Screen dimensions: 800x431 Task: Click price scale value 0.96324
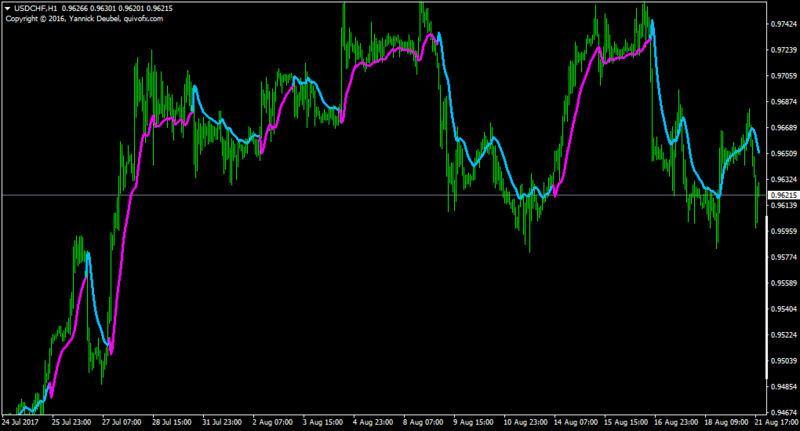784,180
